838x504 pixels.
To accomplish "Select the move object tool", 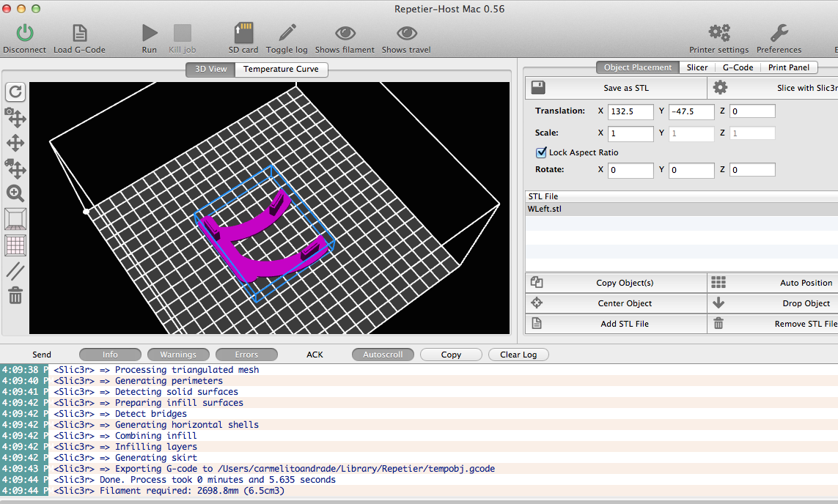I will point(15,168).
